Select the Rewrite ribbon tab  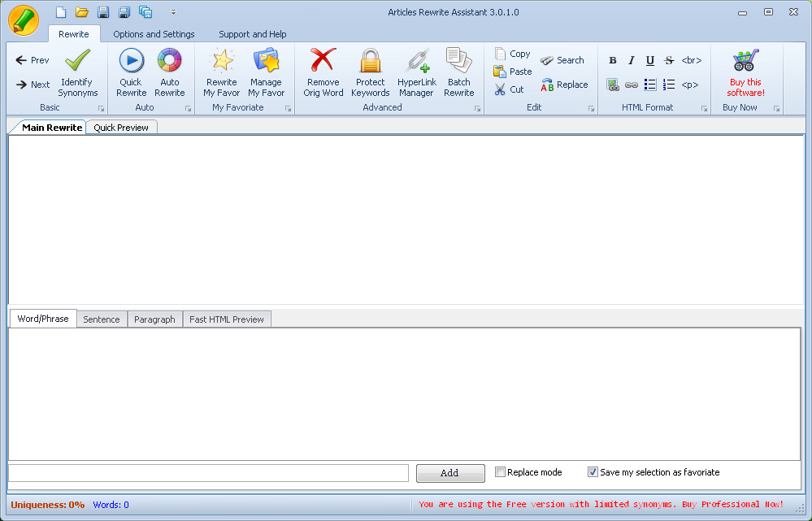click(x=73, y=34)
